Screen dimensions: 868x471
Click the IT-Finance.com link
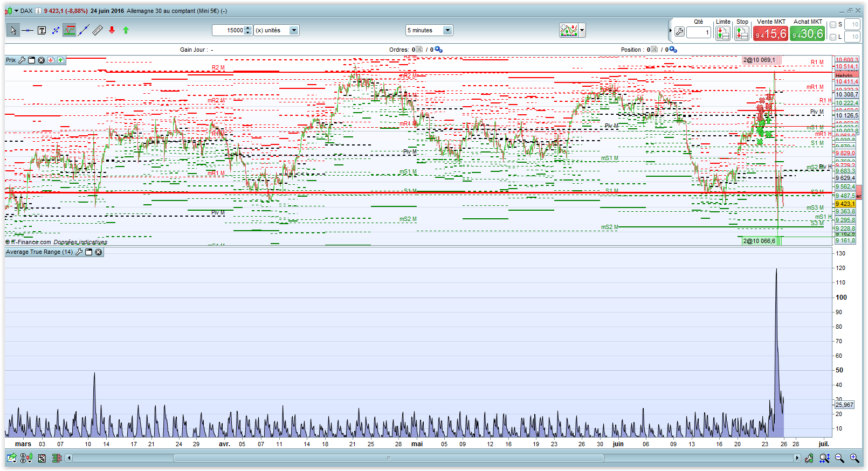[31, 242]
